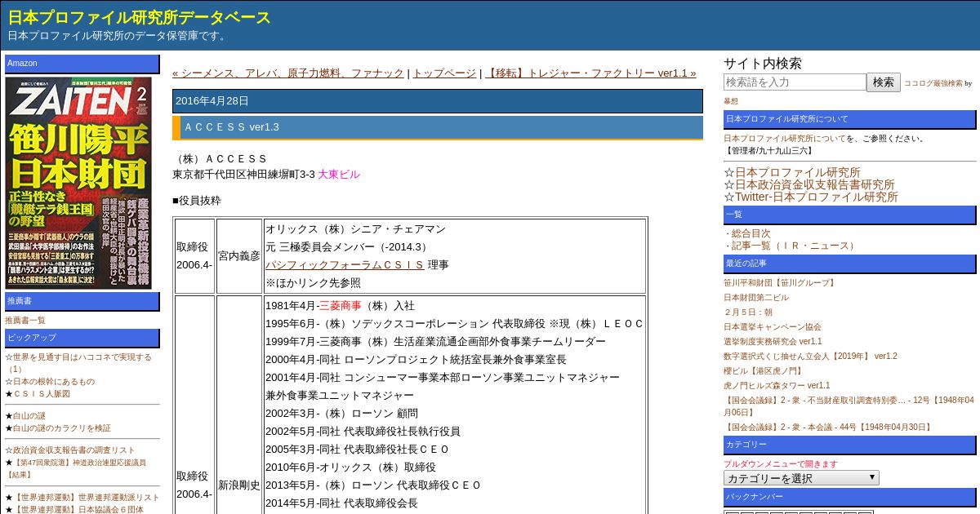The width and height of the screenshot is (980, 514).
Task: Open the ココログ最強検索 link
Action: click(933, 83)
